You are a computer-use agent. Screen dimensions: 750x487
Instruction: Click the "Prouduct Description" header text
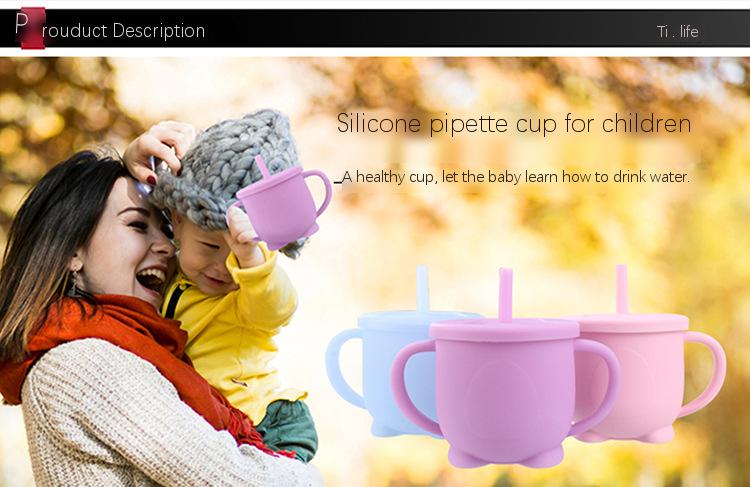click(110, 30)
